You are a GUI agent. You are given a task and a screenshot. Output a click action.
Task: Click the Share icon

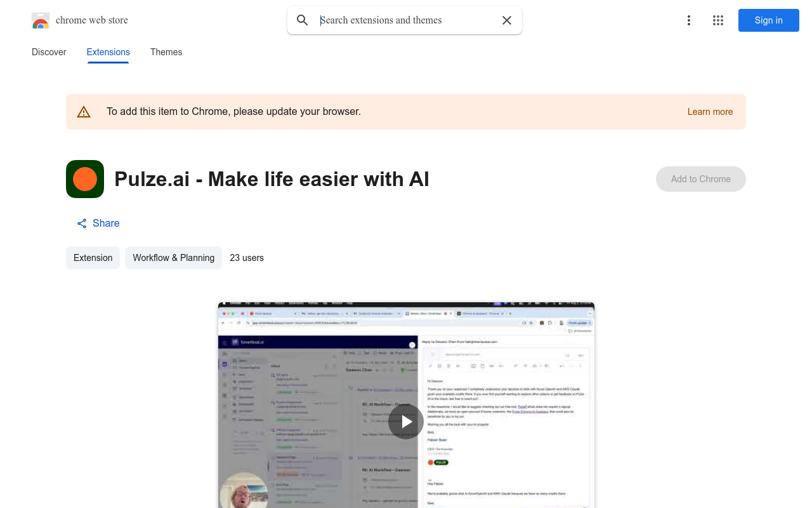82,224
